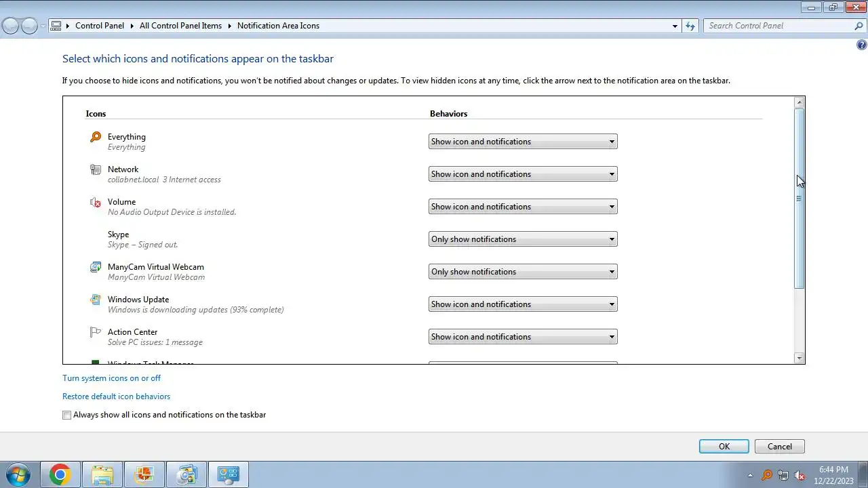
Task: Show hidden icons arrow in system tray
Action: 750,475
